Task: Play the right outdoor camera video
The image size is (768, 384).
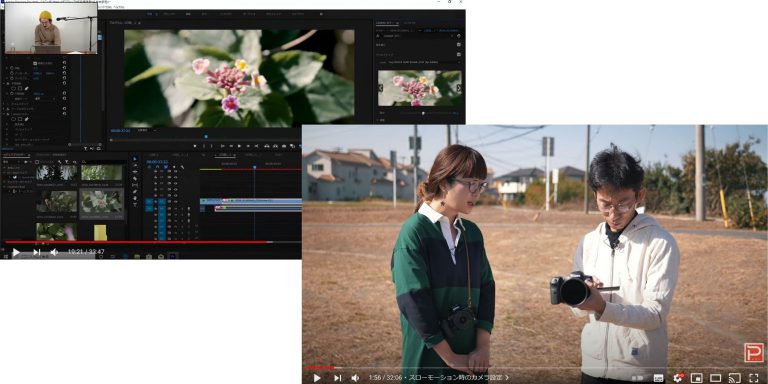Action: [317, 378]
